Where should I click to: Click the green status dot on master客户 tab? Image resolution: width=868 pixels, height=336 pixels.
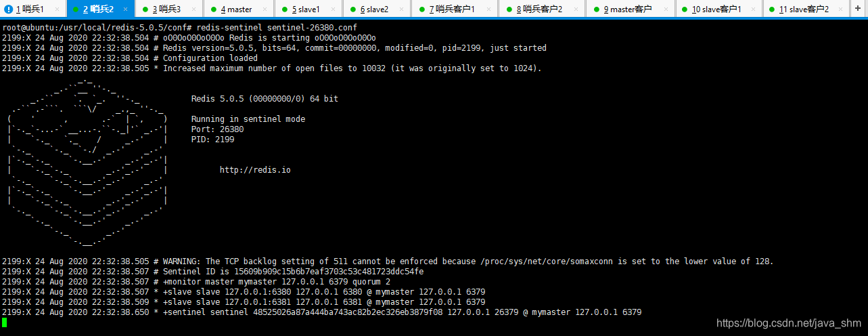pyautogui.click(x=596, y=9)
